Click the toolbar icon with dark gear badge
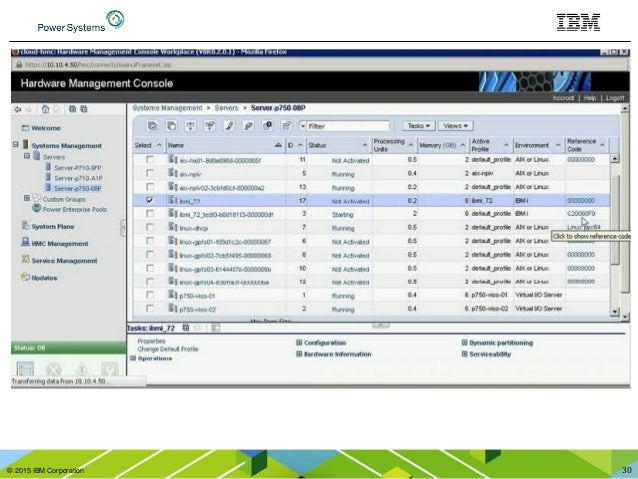Viewport: 638px width, 479px height. (x=267, y=126)
